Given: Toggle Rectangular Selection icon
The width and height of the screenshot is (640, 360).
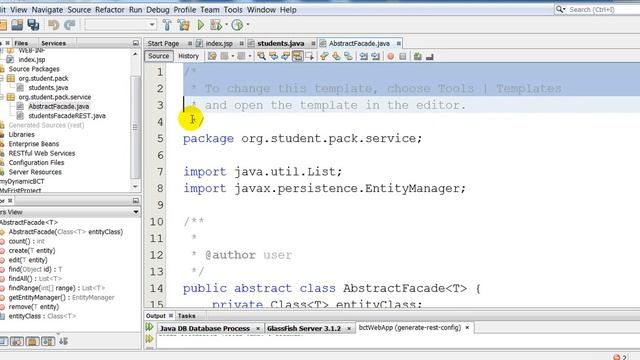Looking at the screenshot, I should [309, 56].
